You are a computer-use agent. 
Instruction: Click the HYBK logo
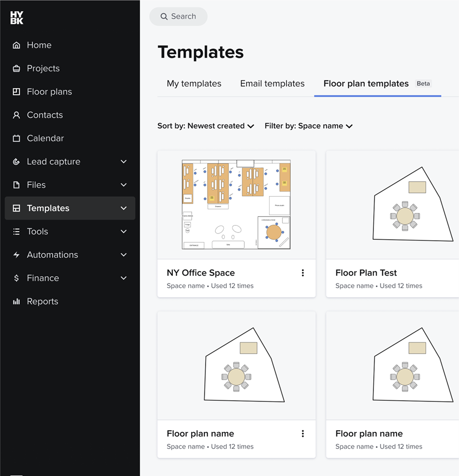pos(17,18)
